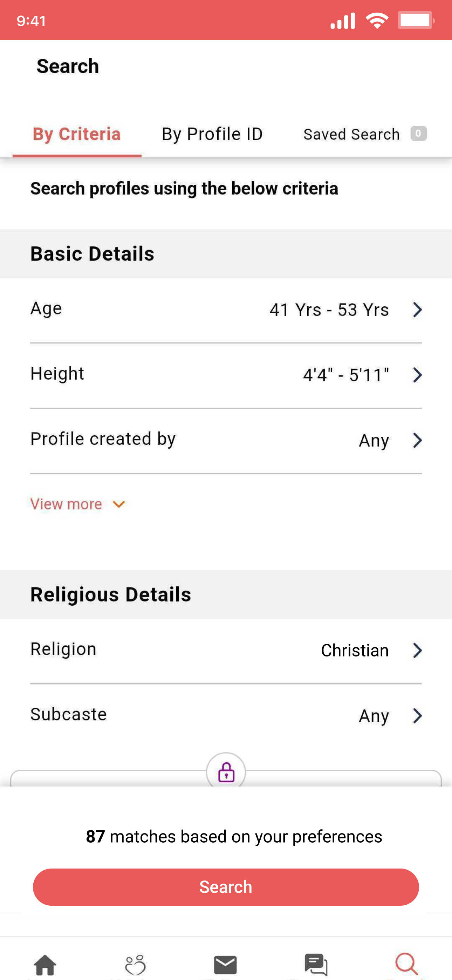452x980 pixels.
Task: Tap the Search magnifier icon in bottom bar
Action: pyautogui.click(x=406, y=964)
